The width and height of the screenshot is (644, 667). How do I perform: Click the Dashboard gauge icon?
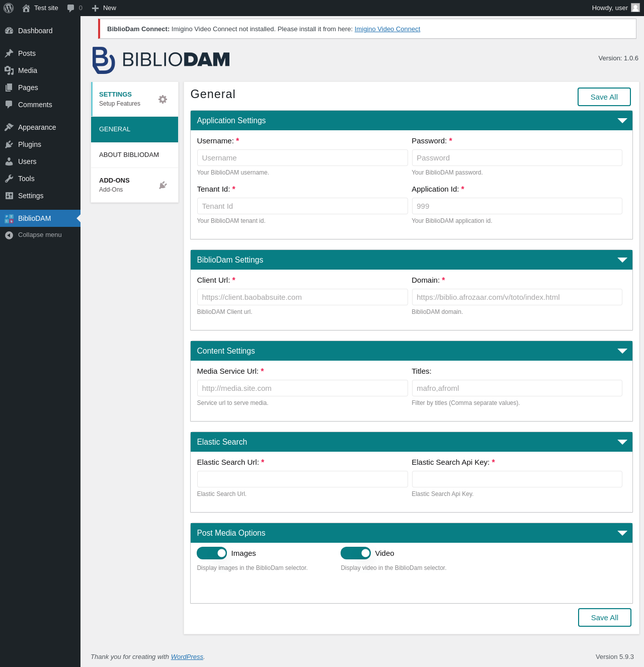point(9,31)
